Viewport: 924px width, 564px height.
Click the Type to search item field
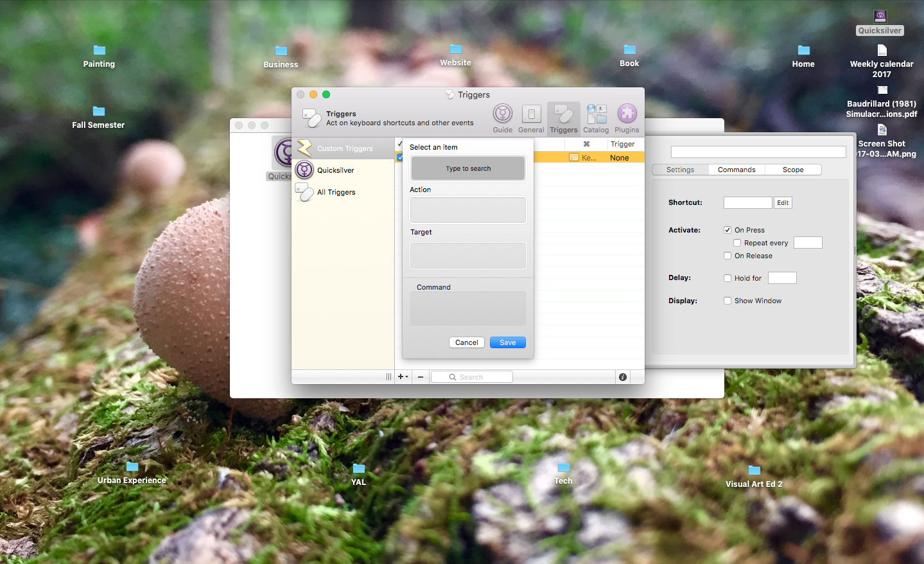point(468,168)
